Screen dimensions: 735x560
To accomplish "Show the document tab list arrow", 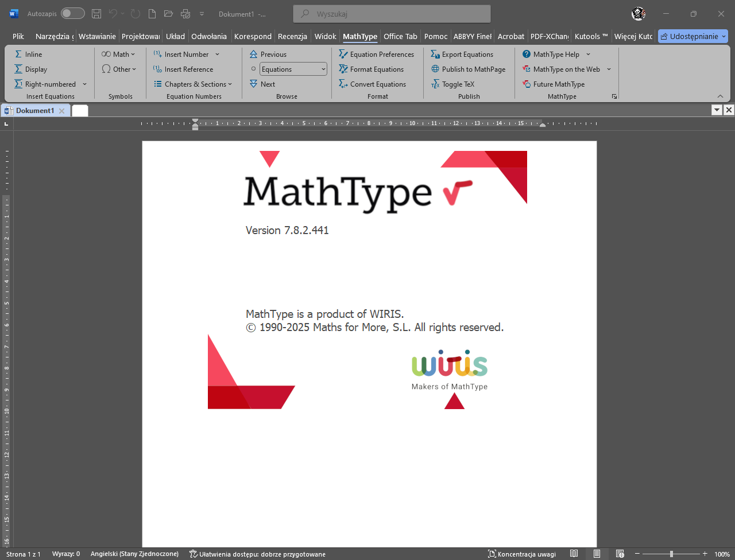I will tap(717, 110).
